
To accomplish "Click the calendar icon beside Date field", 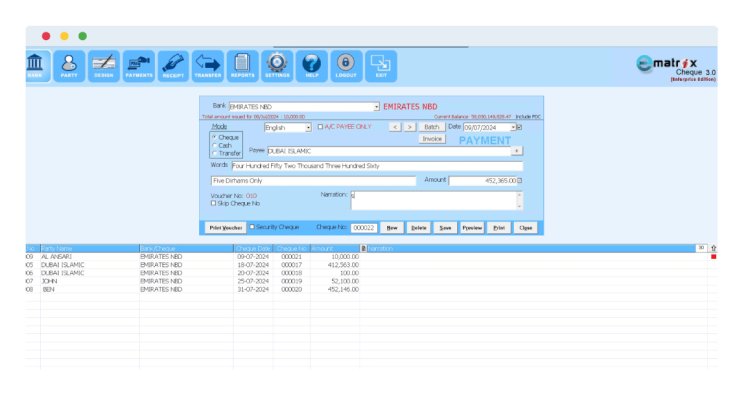I will 519,127.
